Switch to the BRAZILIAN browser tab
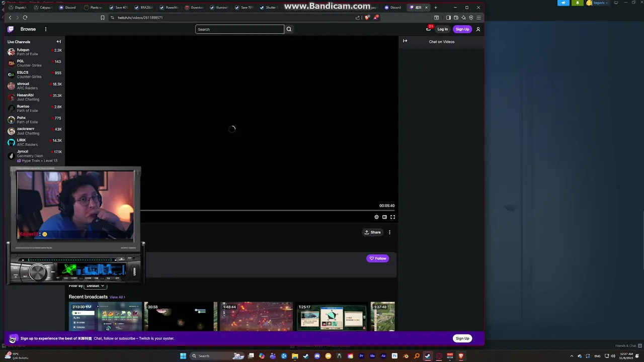 143,8
